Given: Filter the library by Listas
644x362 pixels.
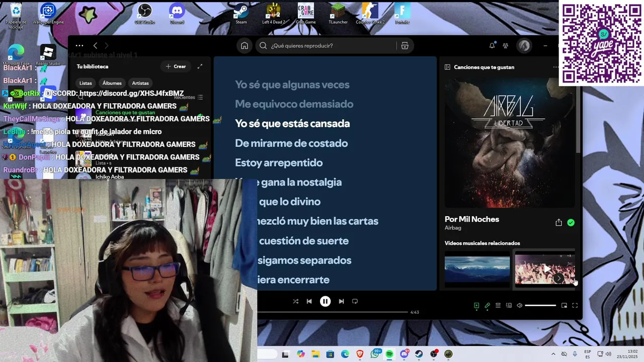Looking at the screenshot, I should point(86,83).
